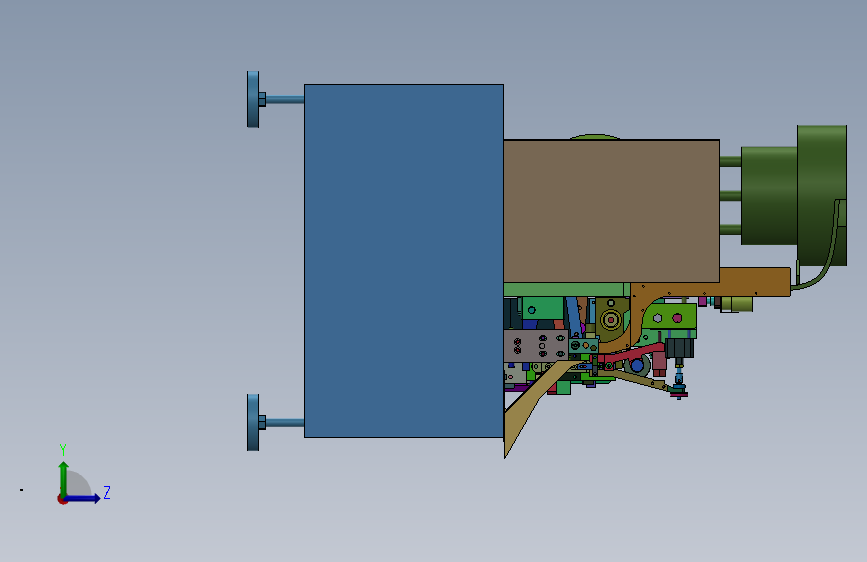The image size is (867, 562).
Task: Select the olive bearing block with concentric rings
Action: pyautogui.click(x=613, y=319)
